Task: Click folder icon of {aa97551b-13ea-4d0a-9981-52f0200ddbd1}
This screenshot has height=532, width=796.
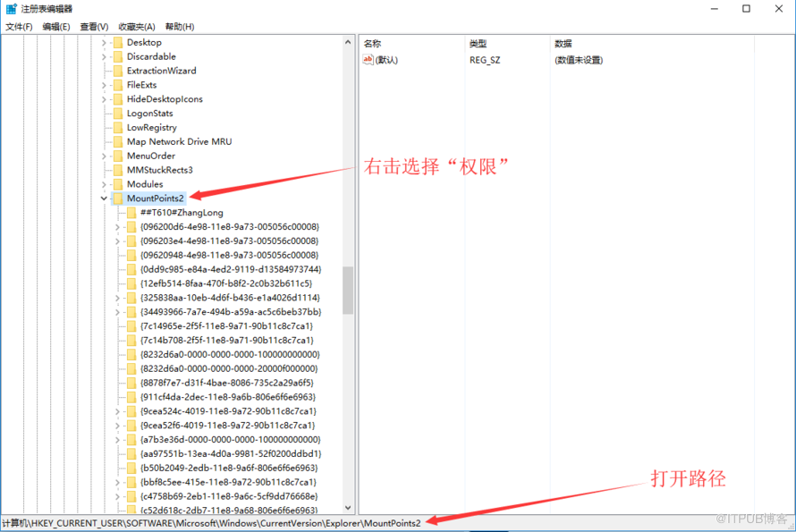Action: click(131, 454)
